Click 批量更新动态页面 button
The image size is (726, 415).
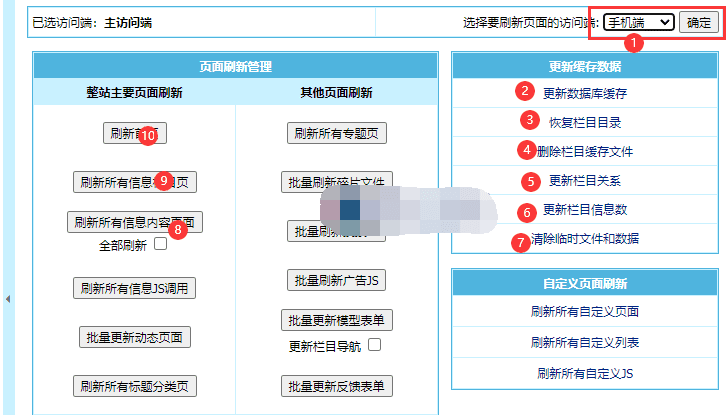pyautogui.click(x=135, y=337)
